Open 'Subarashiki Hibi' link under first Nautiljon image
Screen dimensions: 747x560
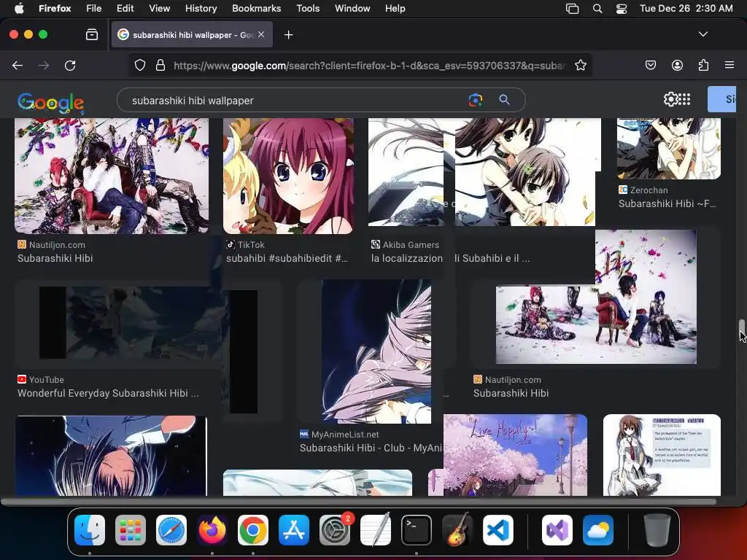click(x=55, y=258)
